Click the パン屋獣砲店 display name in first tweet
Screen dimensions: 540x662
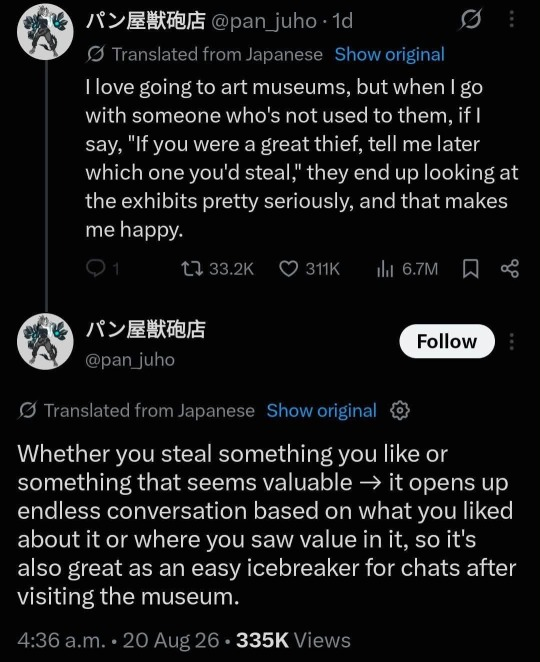pyautogui.click(x=146, y=21)
